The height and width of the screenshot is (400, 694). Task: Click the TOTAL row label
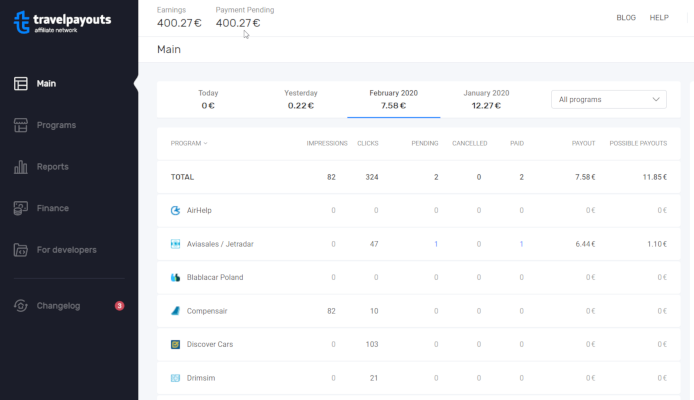pyautogui.click(x=182, y=177)
